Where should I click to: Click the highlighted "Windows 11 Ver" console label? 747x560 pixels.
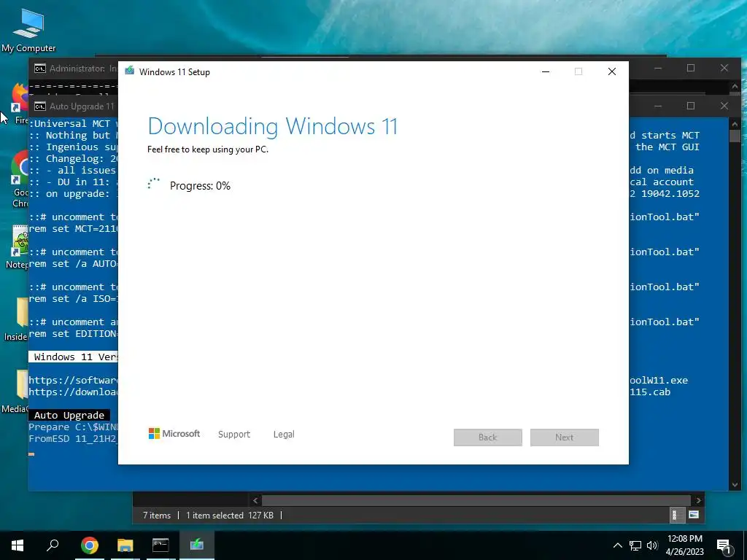click(74, 357)
